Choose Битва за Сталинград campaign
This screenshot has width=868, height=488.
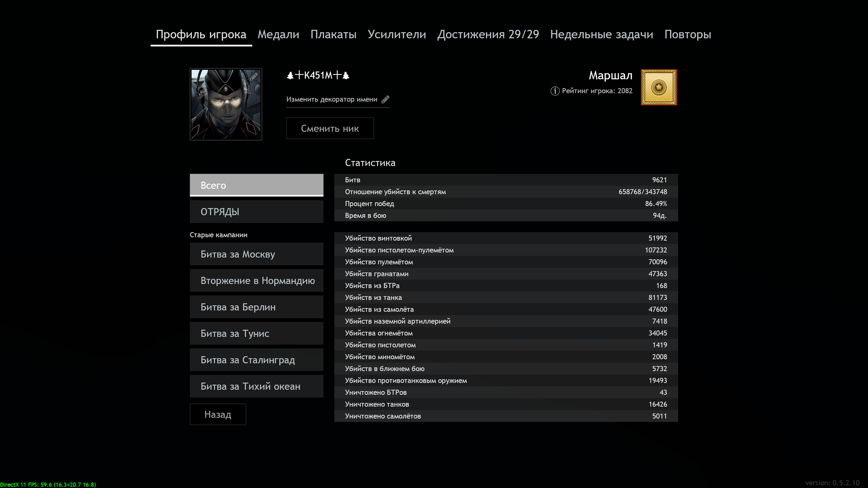256,360
